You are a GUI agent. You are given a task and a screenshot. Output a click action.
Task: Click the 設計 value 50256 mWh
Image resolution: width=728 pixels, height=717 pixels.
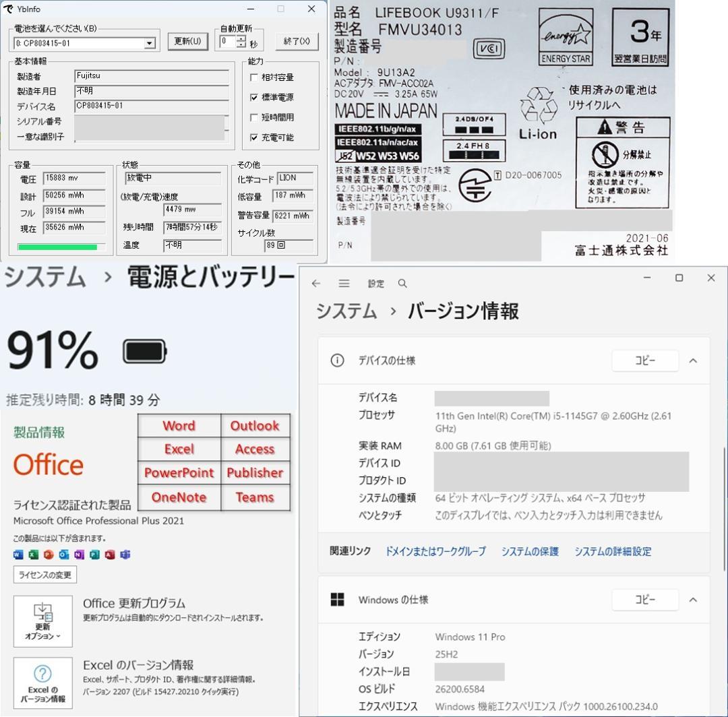coord(74,195)
